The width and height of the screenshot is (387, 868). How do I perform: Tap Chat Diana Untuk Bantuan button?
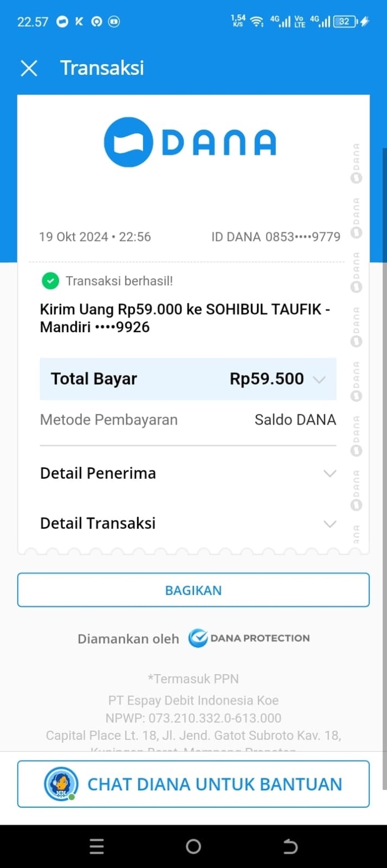[x=193, y=784]
